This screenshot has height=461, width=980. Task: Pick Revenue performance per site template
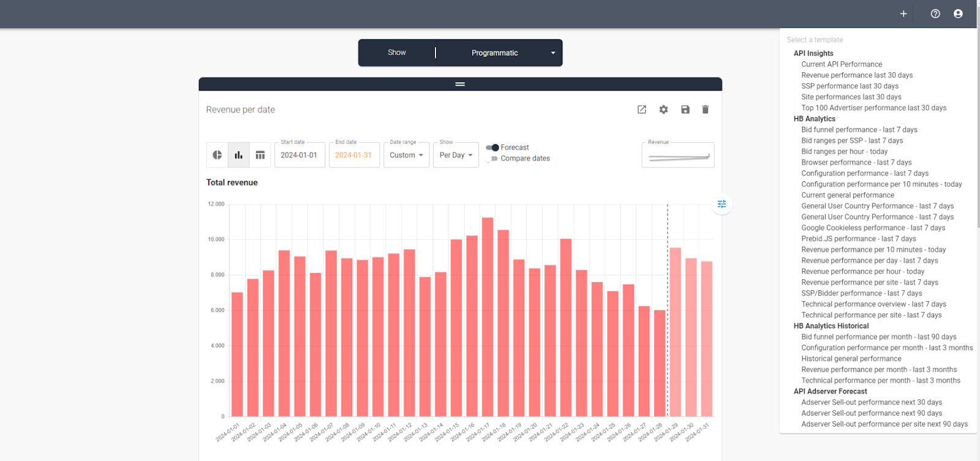[x=870, y=283]
